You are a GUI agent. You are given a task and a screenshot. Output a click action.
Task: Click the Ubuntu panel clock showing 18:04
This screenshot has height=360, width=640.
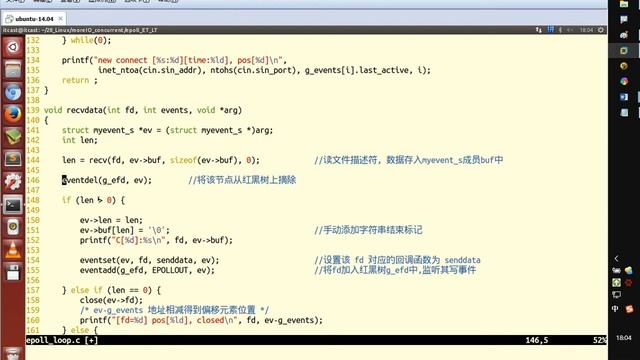coord(586,30)
